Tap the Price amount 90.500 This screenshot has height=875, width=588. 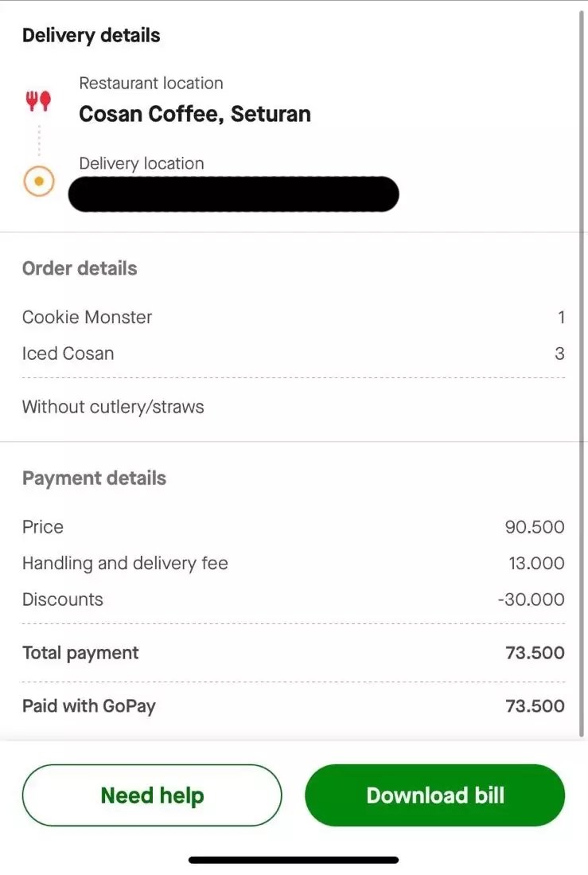[535, 527]
